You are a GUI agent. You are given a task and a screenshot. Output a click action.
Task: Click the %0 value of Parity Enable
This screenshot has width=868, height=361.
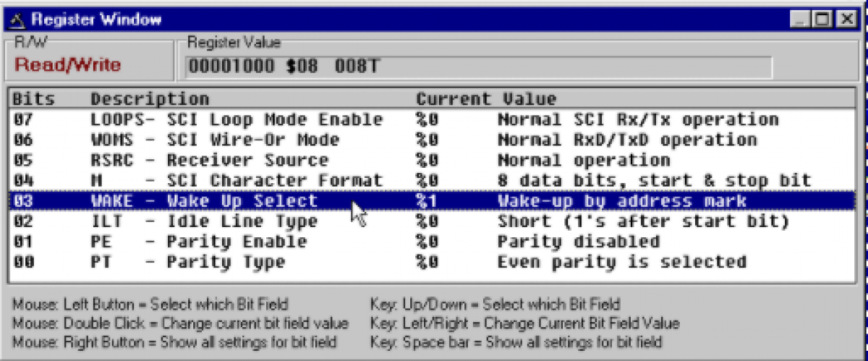(427, 242)
